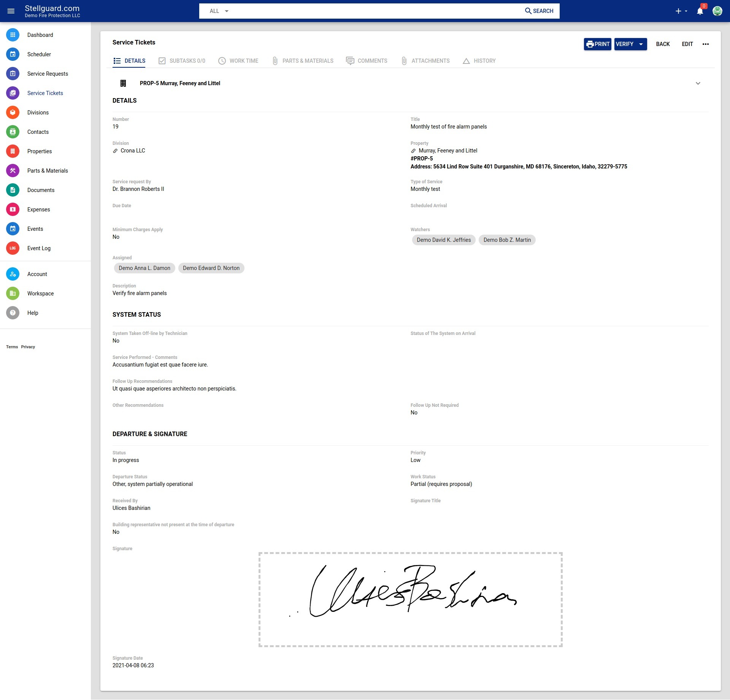Screen dimensions: 730x700
Task: Click the Events icon
Action: (x=13, y=229)
